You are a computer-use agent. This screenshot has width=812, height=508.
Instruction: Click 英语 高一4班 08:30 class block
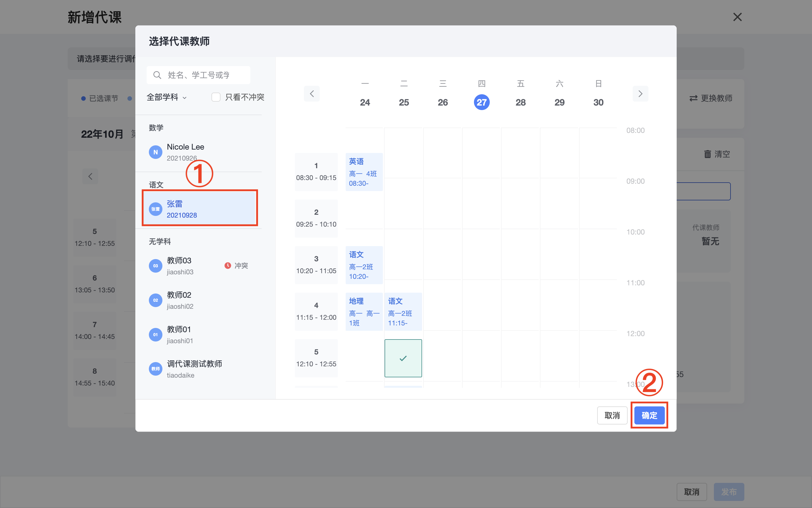pyautogui.click(x=364, y=172)
